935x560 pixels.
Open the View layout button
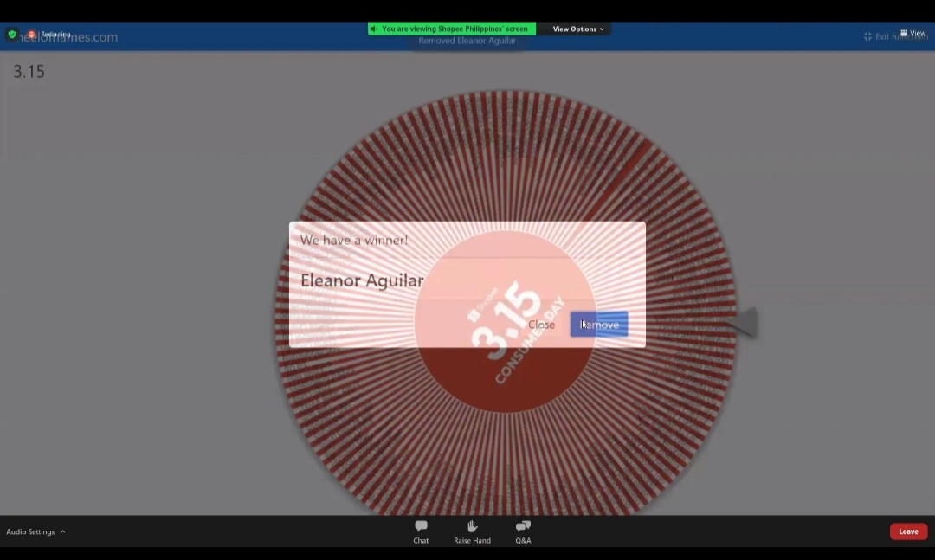coord(913,34)
